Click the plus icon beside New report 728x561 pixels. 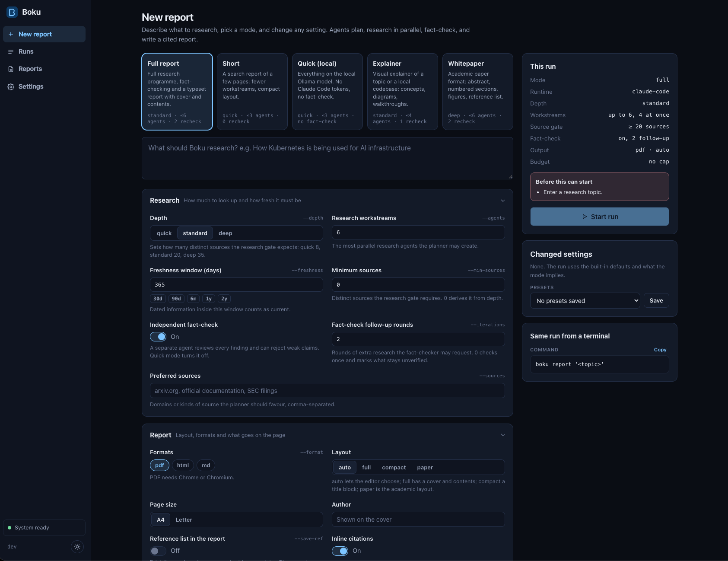11,34
